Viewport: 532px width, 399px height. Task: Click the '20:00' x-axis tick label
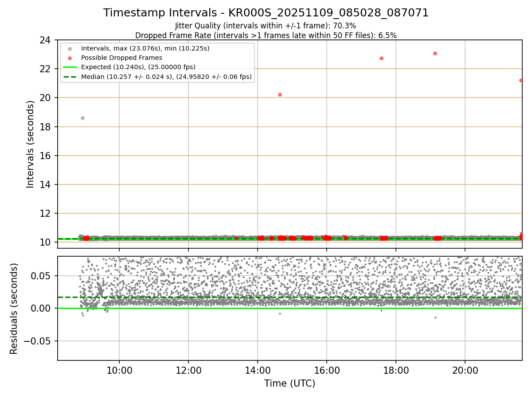tap(465, 371)
